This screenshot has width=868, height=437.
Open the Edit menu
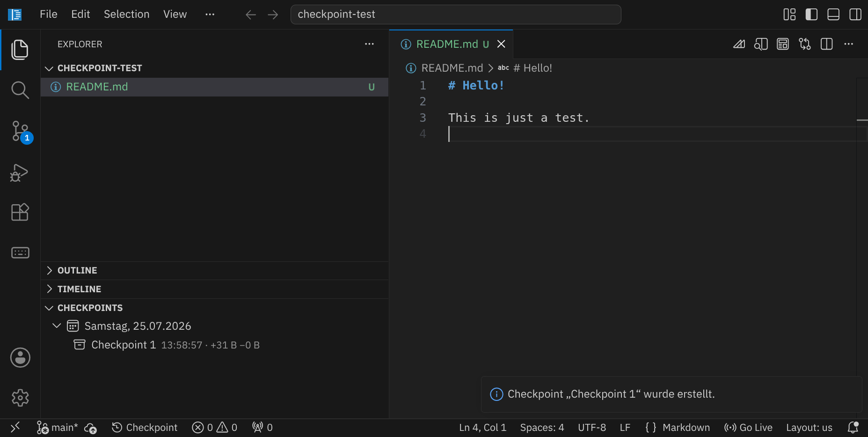pyautogui.click(x=80, y=15)
